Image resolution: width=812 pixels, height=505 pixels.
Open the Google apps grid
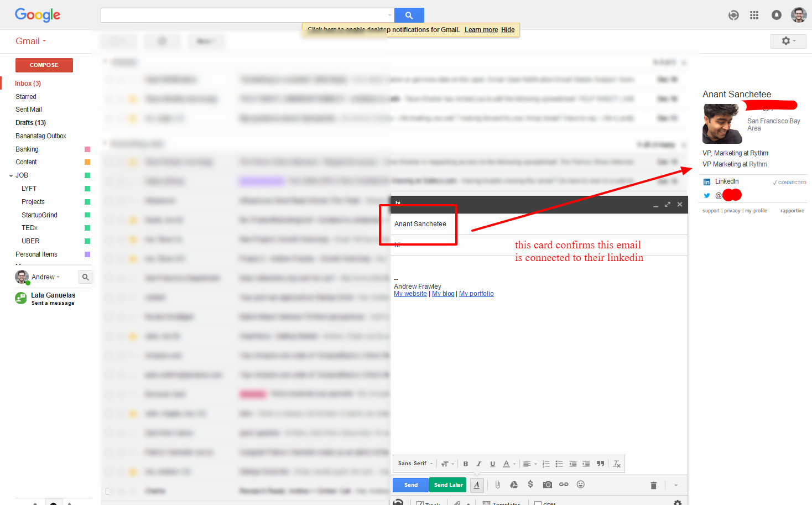[x=754, y=15]
